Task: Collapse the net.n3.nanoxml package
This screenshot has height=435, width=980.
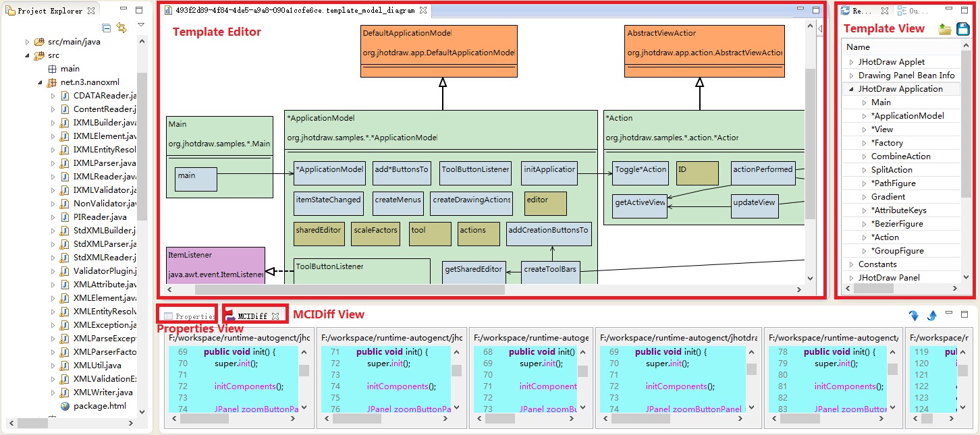Action: pos(40,82)
